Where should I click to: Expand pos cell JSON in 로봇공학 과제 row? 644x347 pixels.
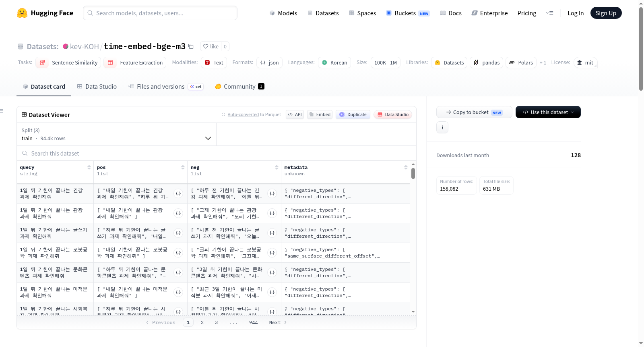pyautogui.click(x=178, y=253)
